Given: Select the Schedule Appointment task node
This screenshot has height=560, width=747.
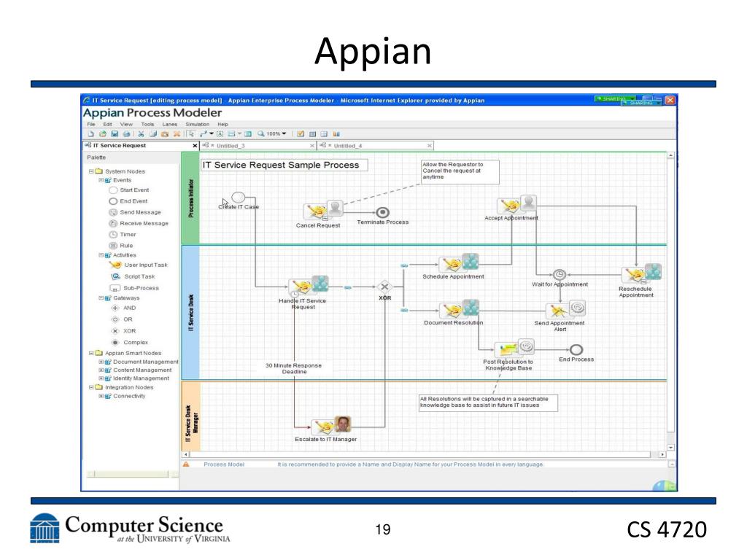Looking at the screenshot, I should pyautogui.click(x=459, y=262).
